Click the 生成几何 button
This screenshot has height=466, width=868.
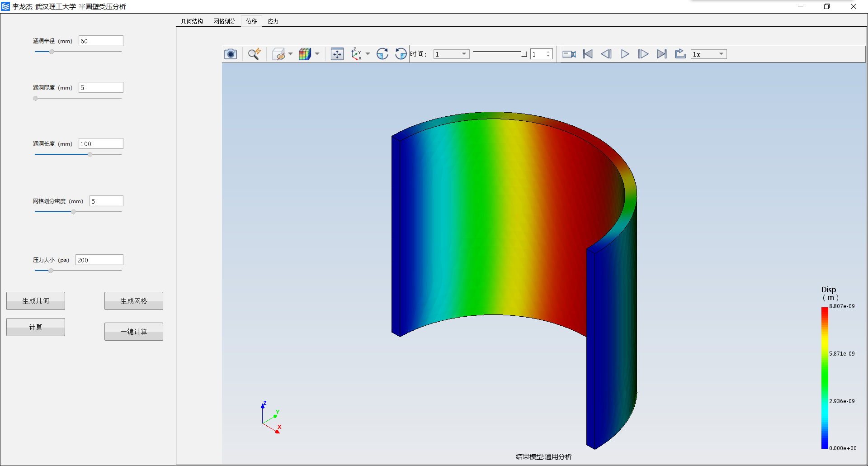click(36, 301)
